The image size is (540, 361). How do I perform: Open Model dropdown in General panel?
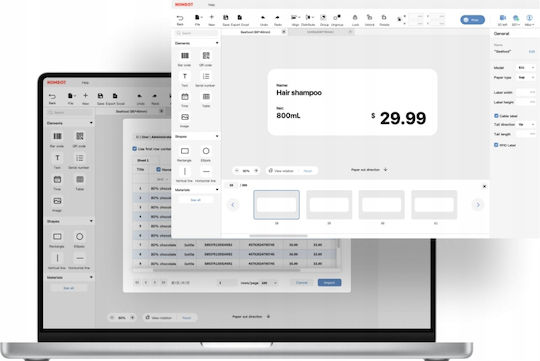[526, 68]
